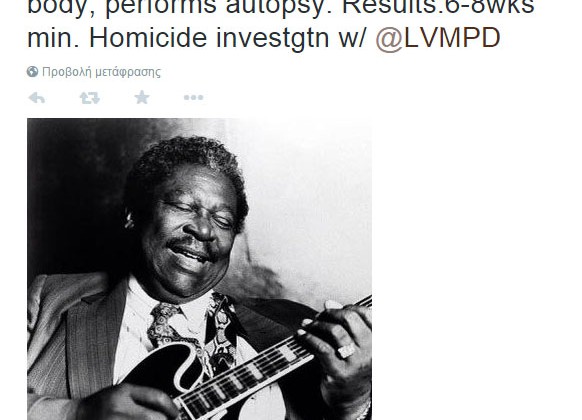Screen dimensions: 582x420
Task: Reply to the tweet using arrow icon
Action: [x=37, y=98]
